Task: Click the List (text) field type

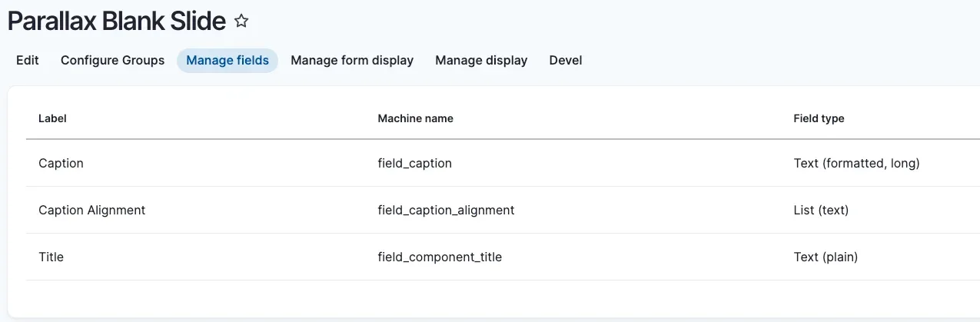Action: 821,210
